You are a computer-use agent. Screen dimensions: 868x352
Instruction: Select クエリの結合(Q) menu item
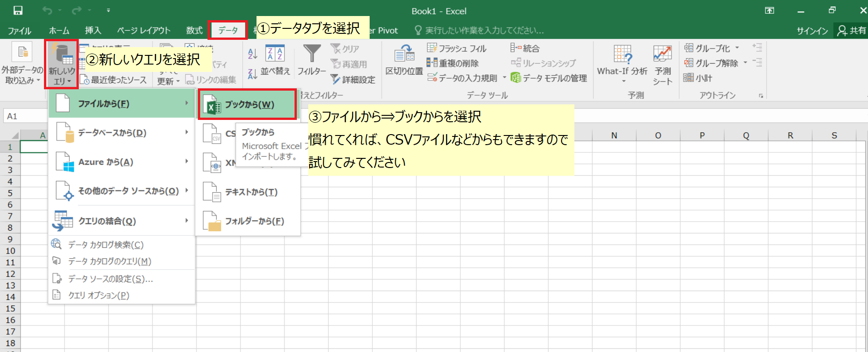[x=121, y=221]
